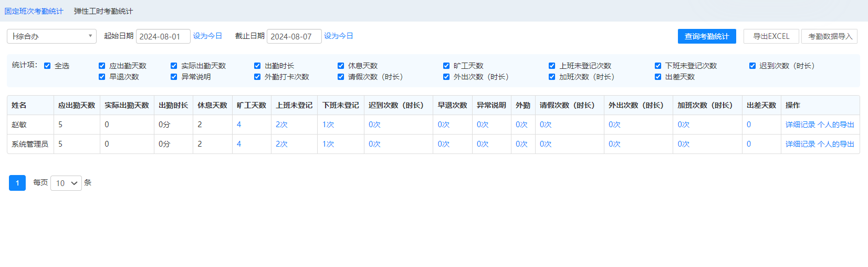
Task: Export data with 导出EXCEL button
Action: tap(771, 36)
